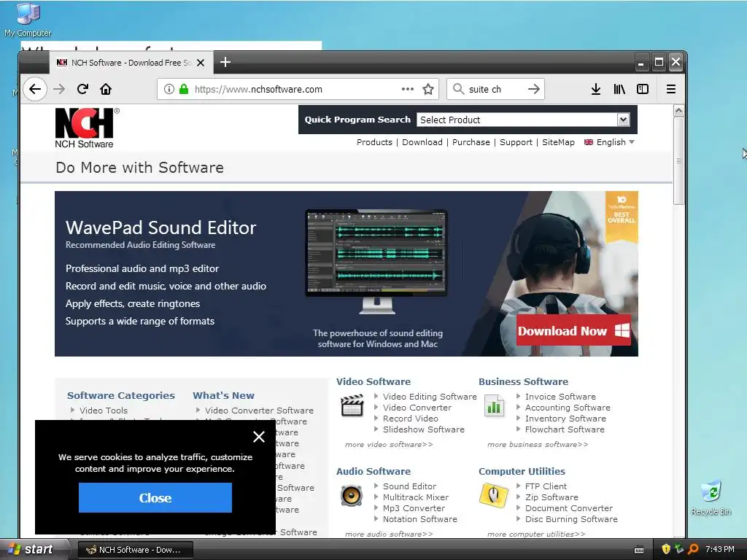
Task: Open the Purchase menu link
Action: coord(471,142)
